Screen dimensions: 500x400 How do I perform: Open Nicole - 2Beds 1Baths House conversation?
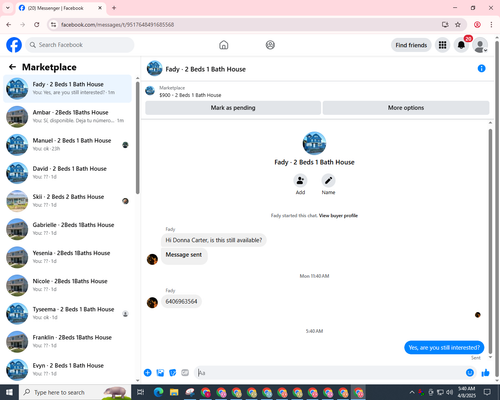coord(67,285)
